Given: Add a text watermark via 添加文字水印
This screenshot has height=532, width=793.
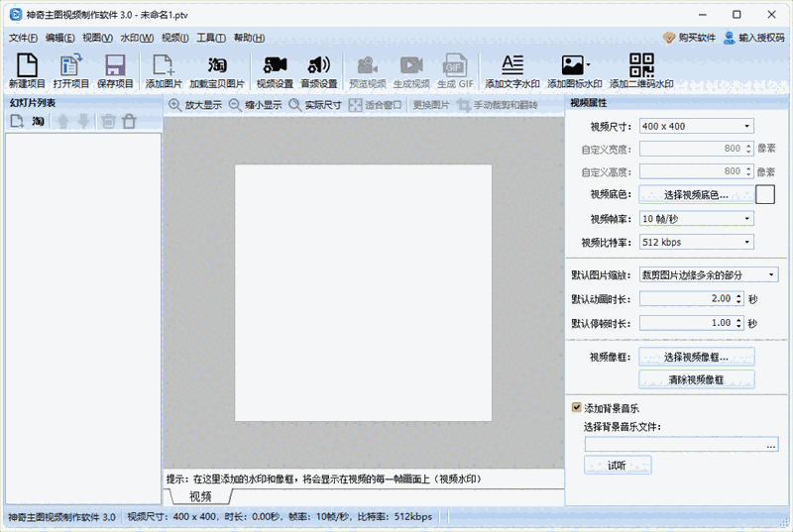Looking at the screenshot, I should 512,70.
